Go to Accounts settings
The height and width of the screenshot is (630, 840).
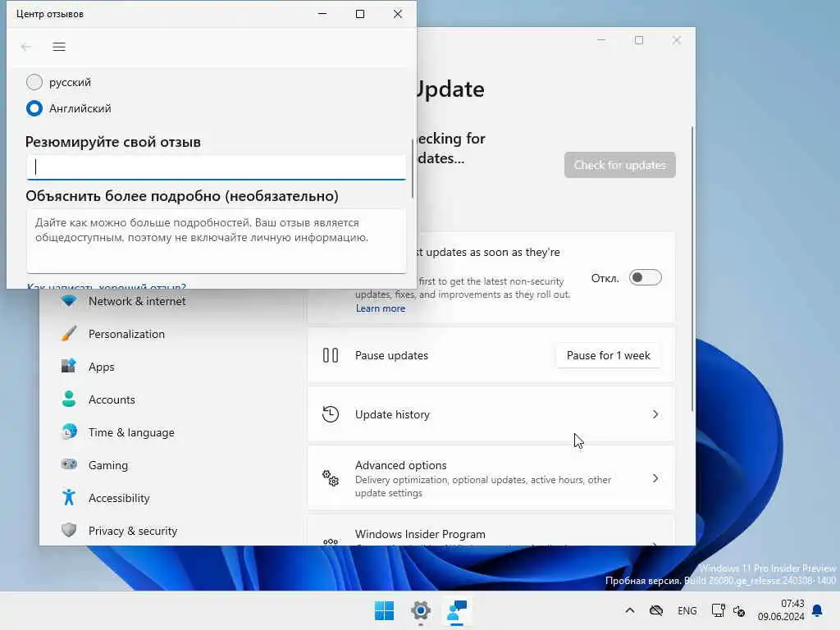tap(112, 399)
